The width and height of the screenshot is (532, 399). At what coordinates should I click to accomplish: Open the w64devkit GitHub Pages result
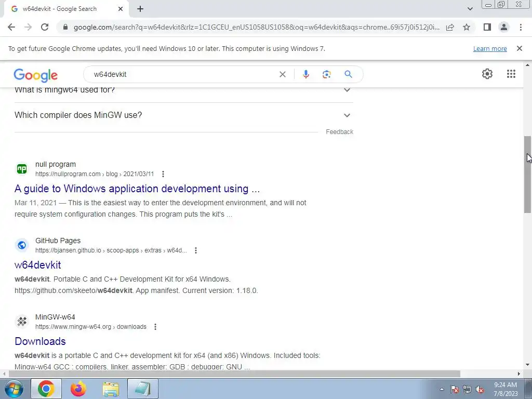pyautogui.click(x=37, y=265)
